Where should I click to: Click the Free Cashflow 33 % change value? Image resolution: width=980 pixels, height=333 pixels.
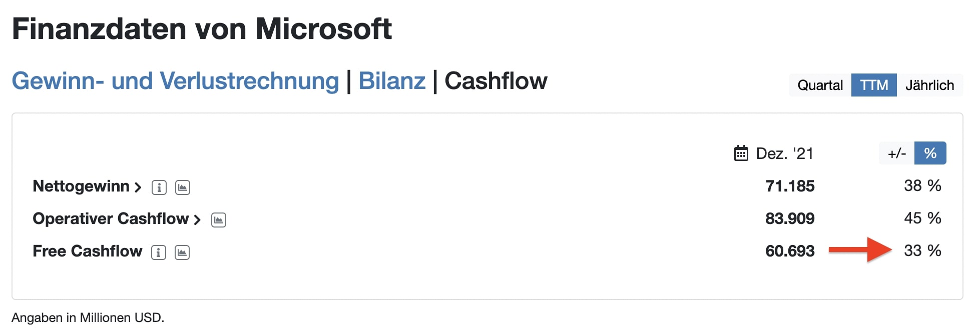pyautogui.click(x=922, y=250)
